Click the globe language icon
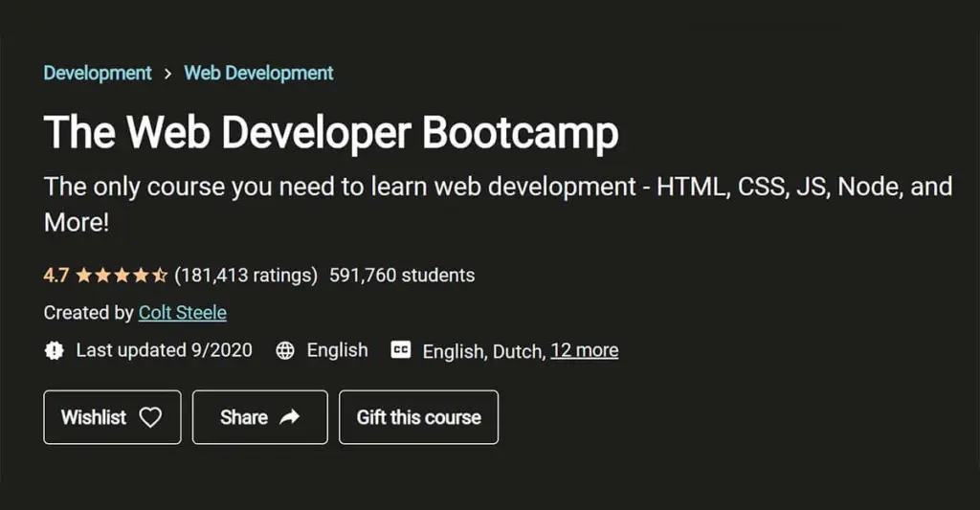Image resolution: width=980 pixels, height=510 pixels. 285,350
